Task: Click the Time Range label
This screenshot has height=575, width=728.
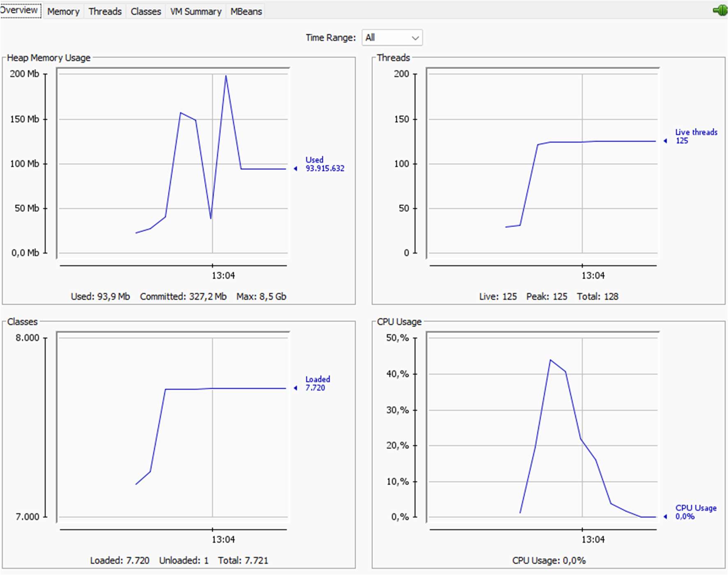Action: point(330,38)
